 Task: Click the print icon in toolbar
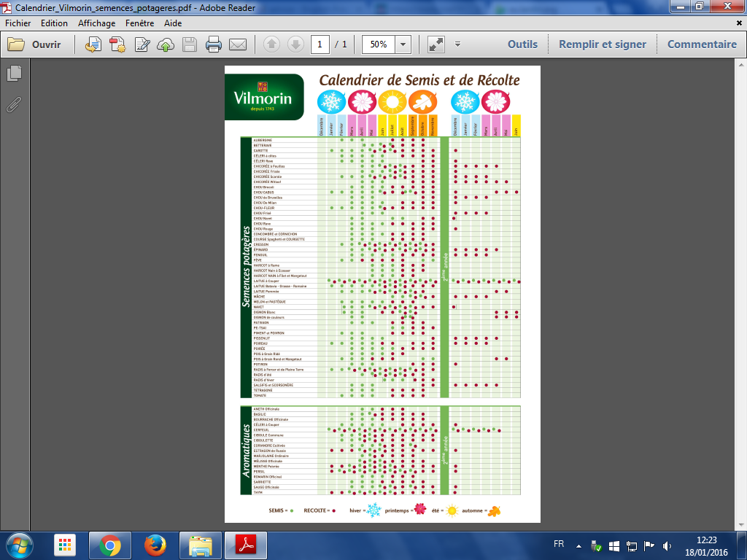point(213,44)
